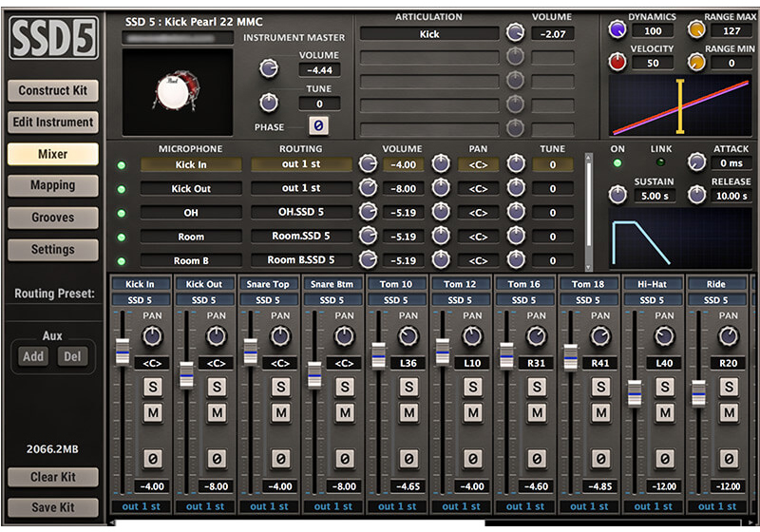760x532 pixels.
Task: Open the Snare Top SSD 5 bus selector
Action: click(268, 300)
